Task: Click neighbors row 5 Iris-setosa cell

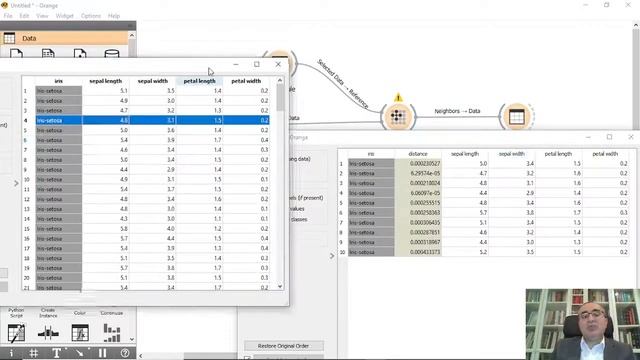Action: [371, 203]
